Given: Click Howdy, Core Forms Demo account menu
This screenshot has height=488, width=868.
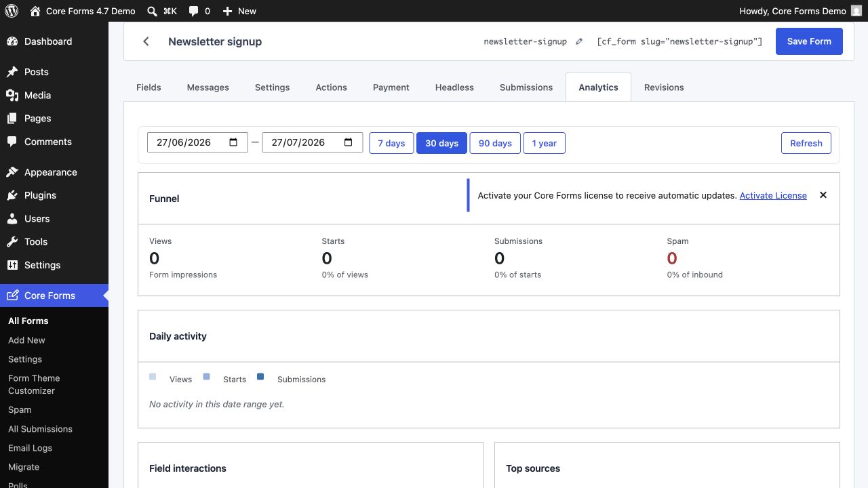Looking at the screenshot, I should click(x=800, y=11).
